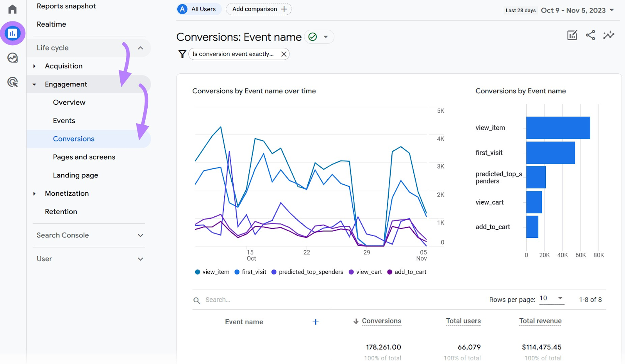Open the Explore section icon
Screen dimensions: 625x364
pyautogui.click(x=12, y=57)
